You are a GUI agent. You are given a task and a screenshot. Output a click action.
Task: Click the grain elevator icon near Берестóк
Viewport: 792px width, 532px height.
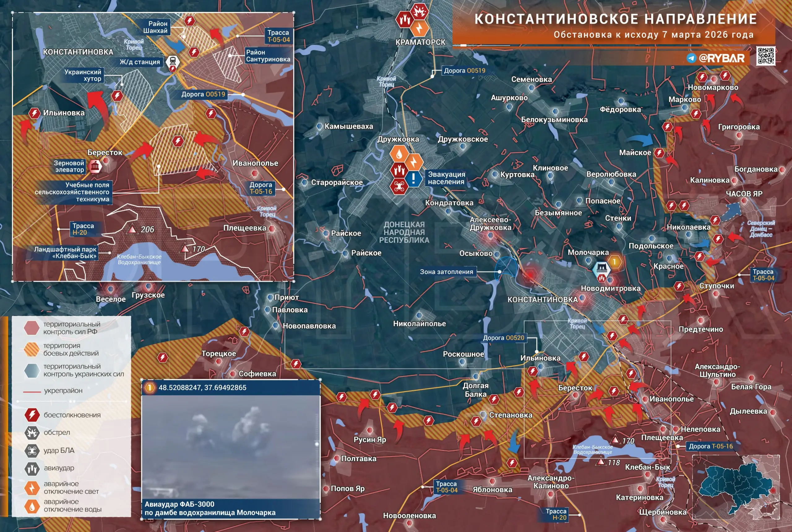pyautogui.click(x=95, y=166)
